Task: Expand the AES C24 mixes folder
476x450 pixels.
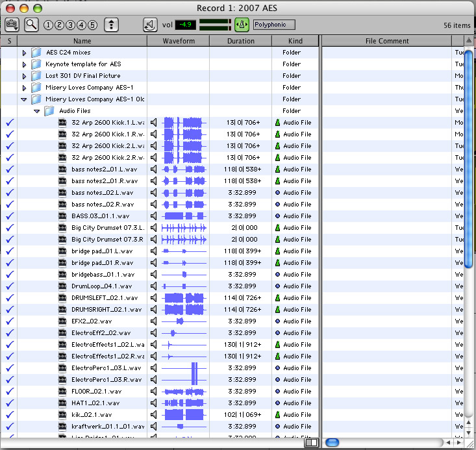Action: pos(25,53)
